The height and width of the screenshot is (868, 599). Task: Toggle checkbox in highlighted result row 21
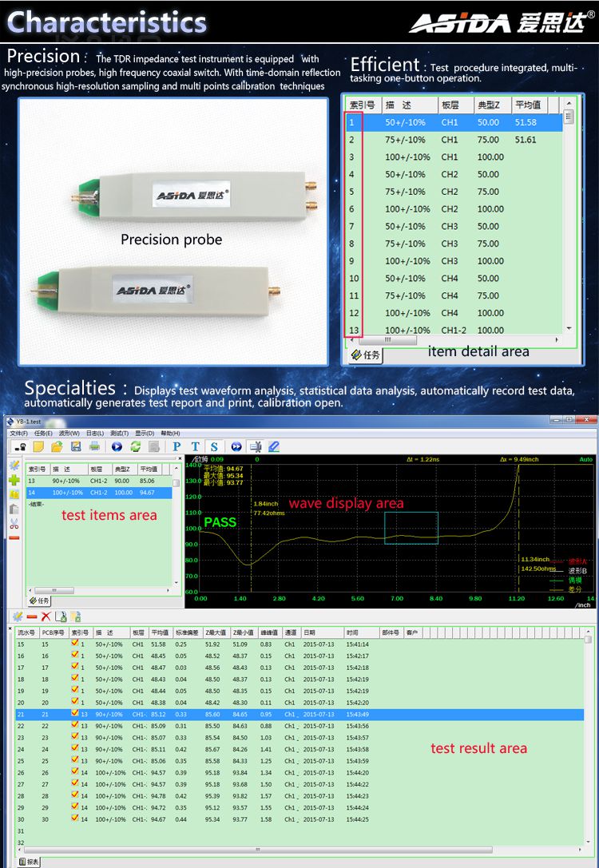[x=75, y=713]
